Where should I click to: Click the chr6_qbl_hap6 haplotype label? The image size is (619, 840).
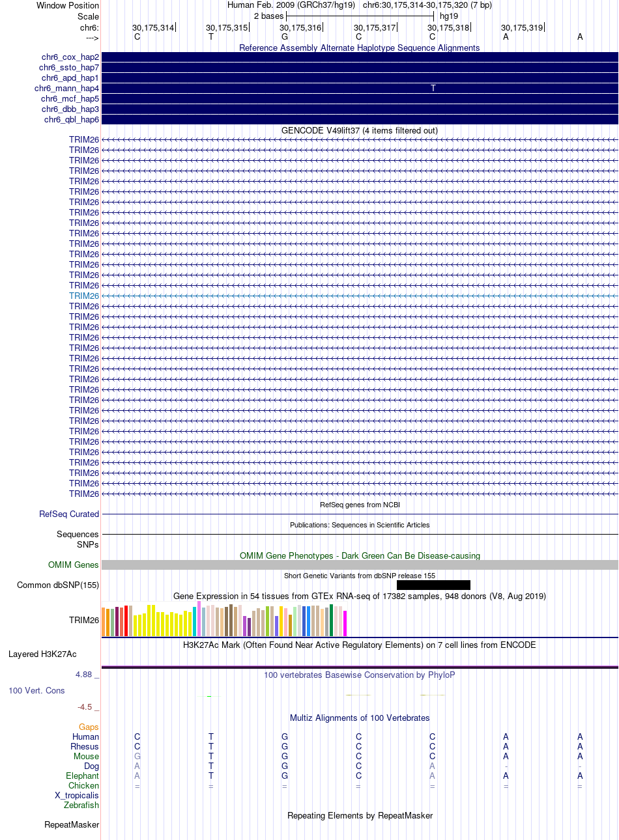pos(72,120)
